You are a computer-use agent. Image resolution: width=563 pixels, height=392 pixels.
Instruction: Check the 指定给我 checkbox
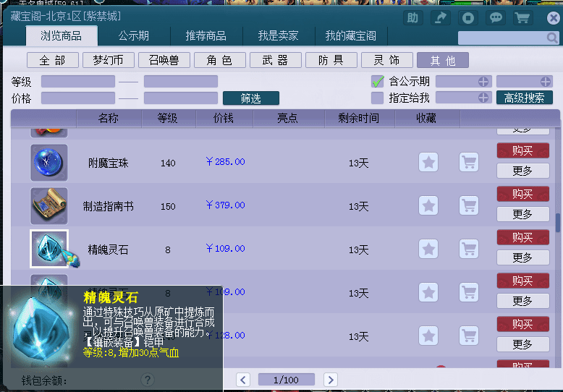(377, 98)
